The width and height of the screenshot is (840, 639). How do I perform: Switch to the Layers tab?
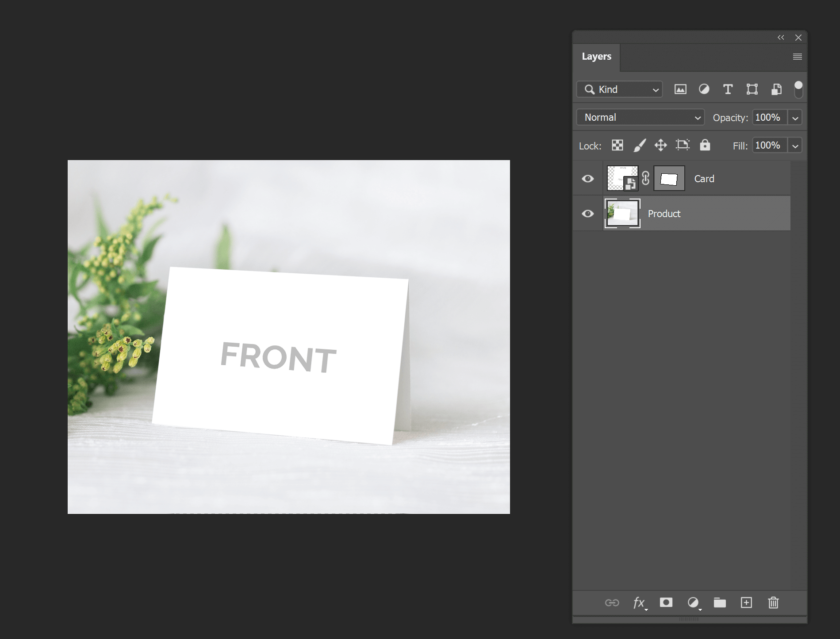coord(597,57)
